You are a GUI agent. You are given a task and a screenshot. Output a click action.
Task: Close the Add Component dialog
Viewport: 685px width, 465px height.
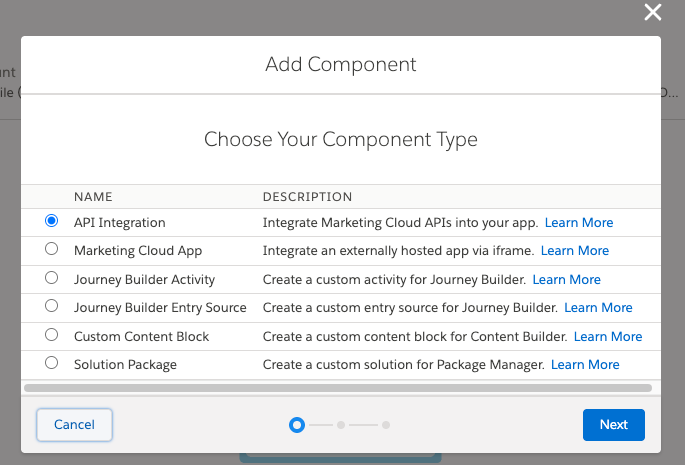[x=653, y=12]
